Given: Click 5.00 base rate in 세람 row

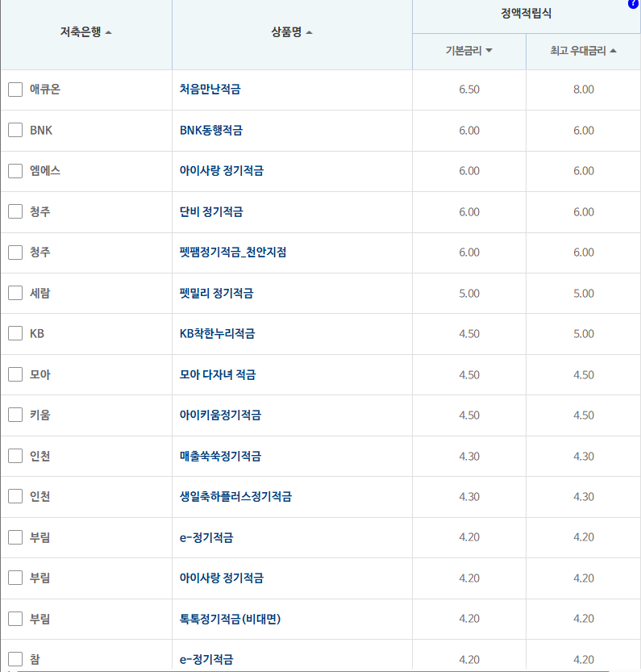Looking at the screenshot, I should pyautogui.click(x=469, y=294).
